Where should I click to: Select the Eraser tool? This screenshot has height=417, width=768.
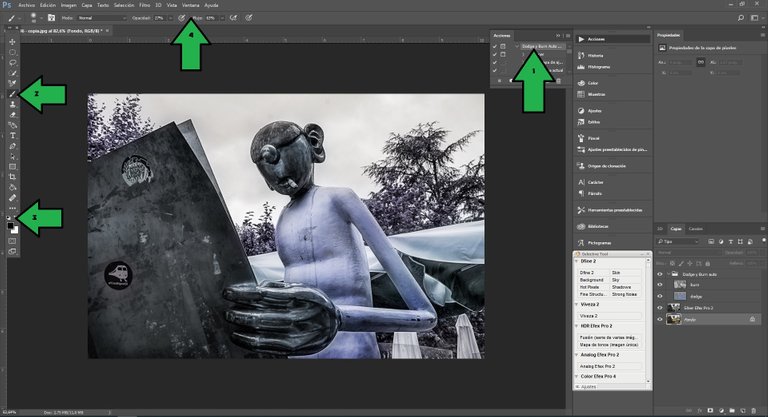[12, 115]
